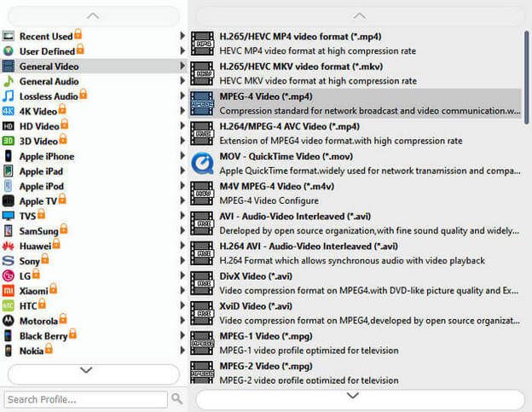Viewport: 532px width, 412px height.
Task: Click the MPEG-1 Video format icon
Action: tap(202, 343)
